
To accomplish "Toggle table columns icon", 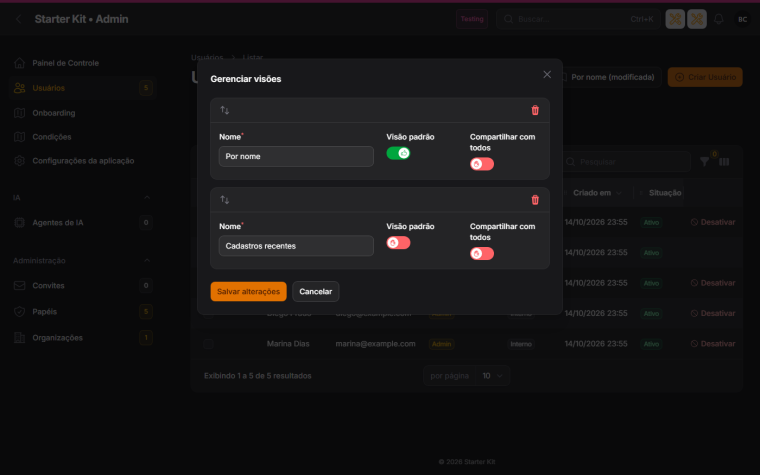I will click(x=724, y=161).
